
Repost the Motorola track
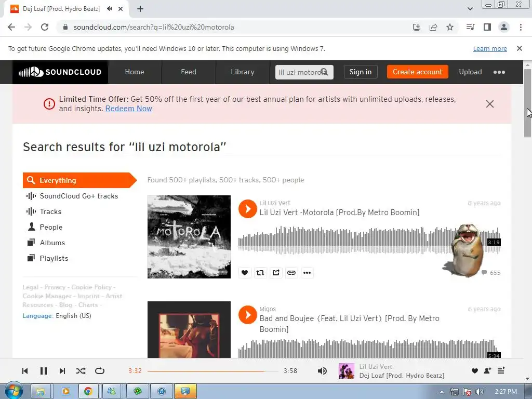[x=260, y=273]
